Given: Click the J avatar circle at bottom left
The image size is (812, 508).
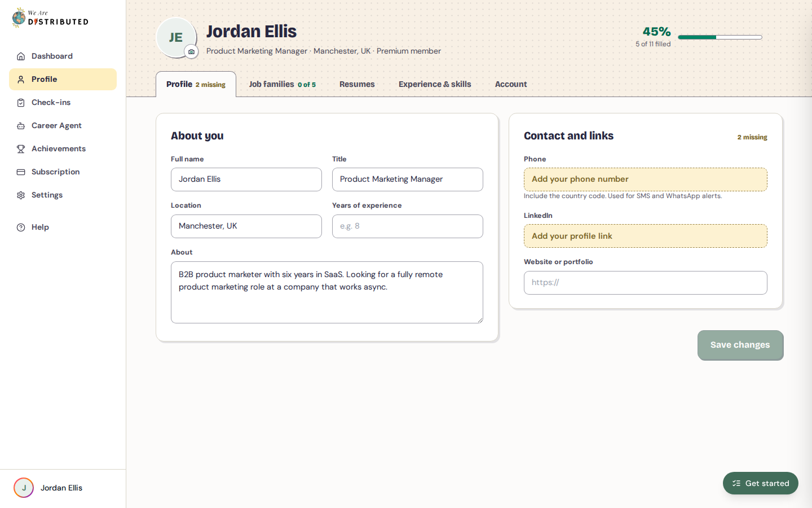Looking at the screenshot, I should 24,488.
